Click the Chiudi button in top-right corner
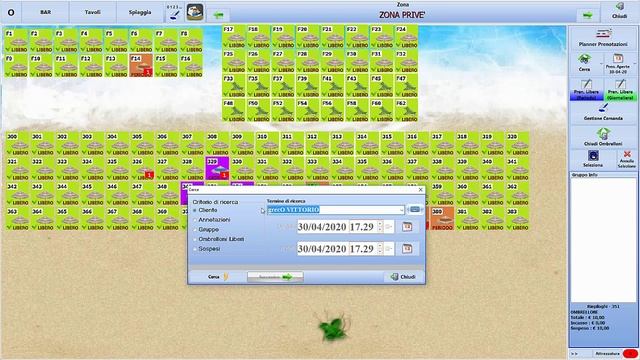The image size is (640, 360). click(x=619, y=11)
